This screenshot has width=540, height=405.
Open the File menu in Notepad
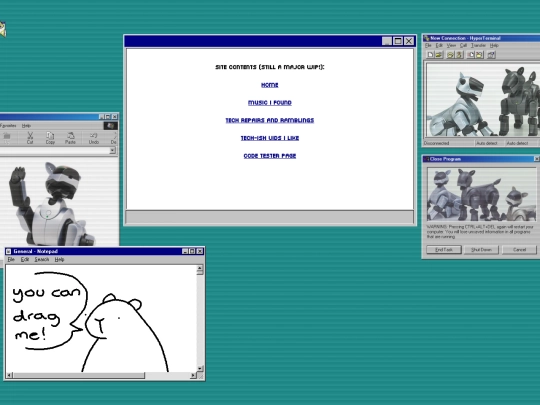pos(11,259)
